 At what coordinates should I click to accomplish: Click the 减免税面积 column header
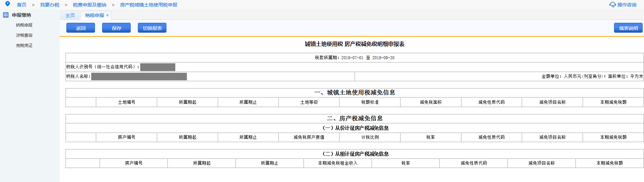(431, 102)
